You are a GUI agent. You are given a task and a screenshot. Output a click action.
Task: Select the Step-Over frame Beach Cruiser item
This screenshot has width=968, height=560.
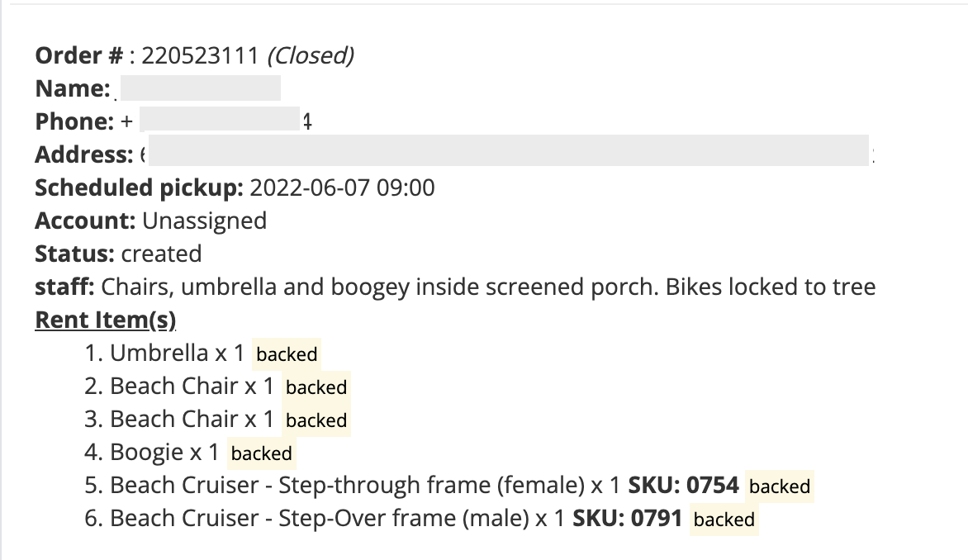383,519
